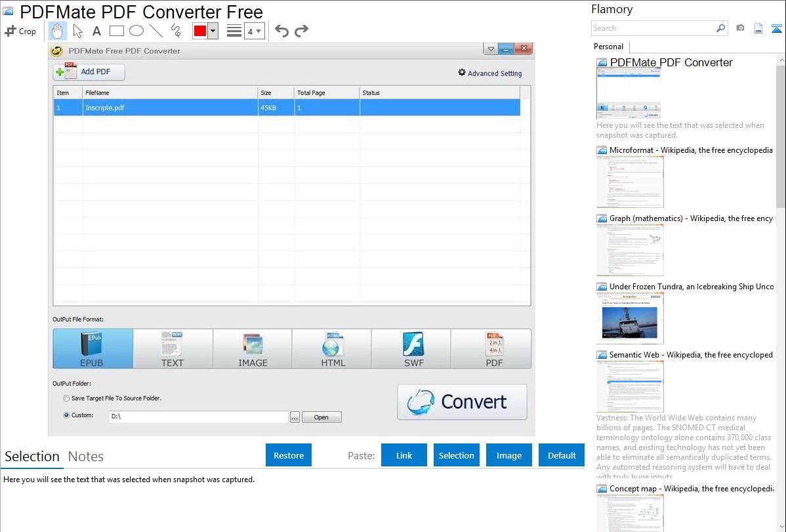This screenshot has width=786, height=532.
Task: Paste as Selection
Action: point(456,455)
